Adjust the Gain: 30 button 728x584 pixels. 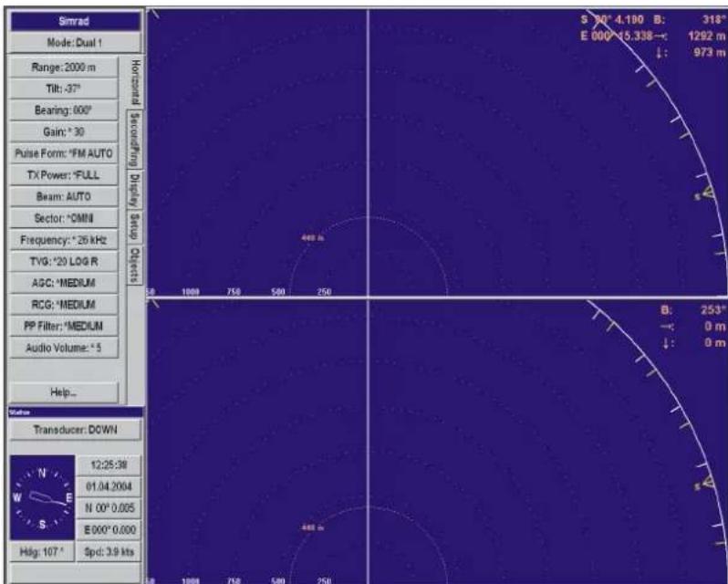click(x=64, y=131)
